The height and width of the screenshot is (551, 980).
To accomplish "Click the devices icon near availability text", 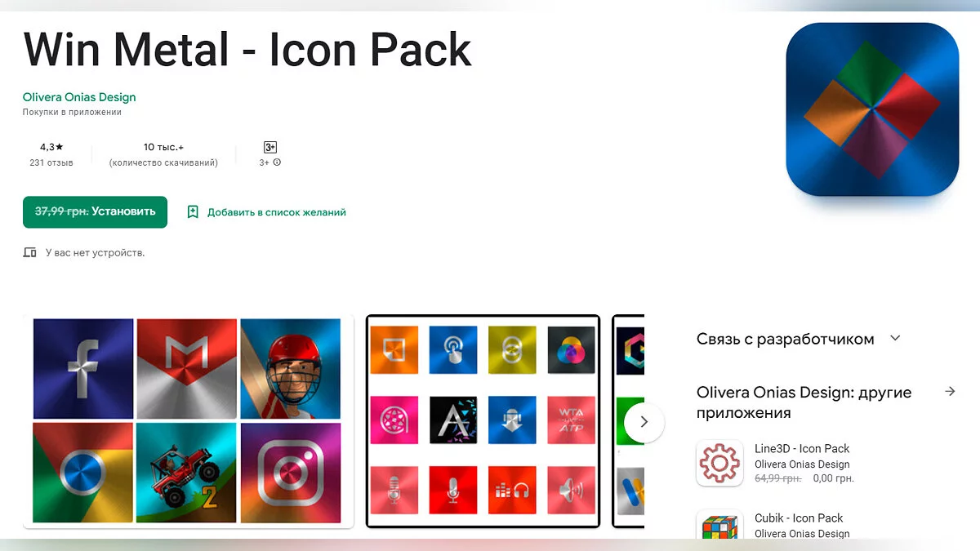I will (30, 253).
